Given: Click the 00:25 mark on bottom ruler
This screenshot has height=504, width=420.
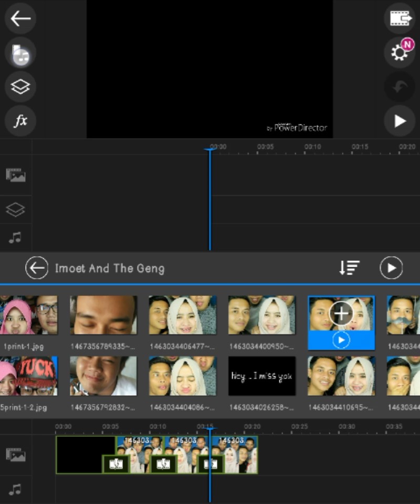Looking at the screenshot, I should 299,427.
